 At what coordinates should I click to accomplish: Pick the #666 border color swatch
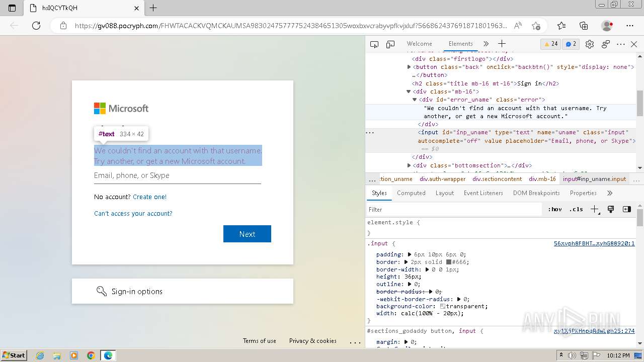coord(448,262)
